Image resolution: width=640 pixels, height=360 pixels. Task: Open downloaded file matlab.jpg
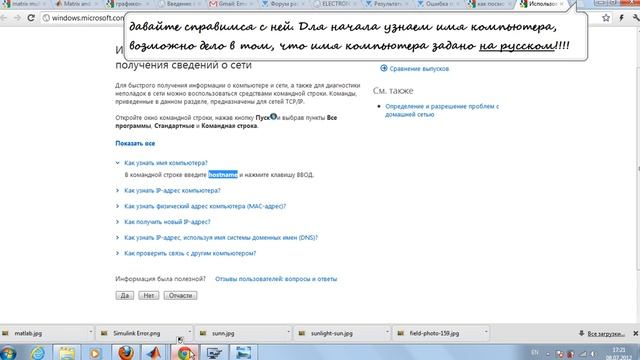[x=28, y=333]
